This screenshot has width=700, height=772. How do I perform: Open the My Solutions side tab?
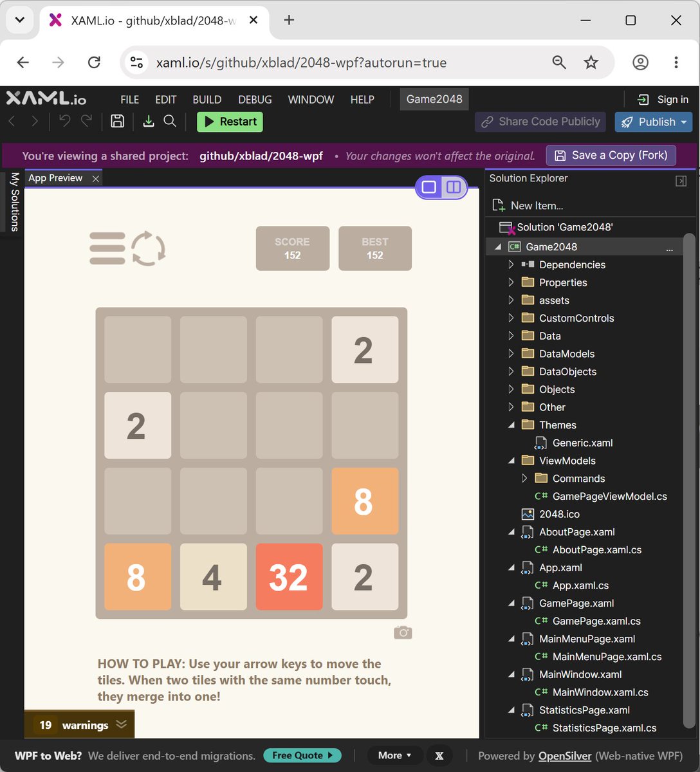click(14, 201)
